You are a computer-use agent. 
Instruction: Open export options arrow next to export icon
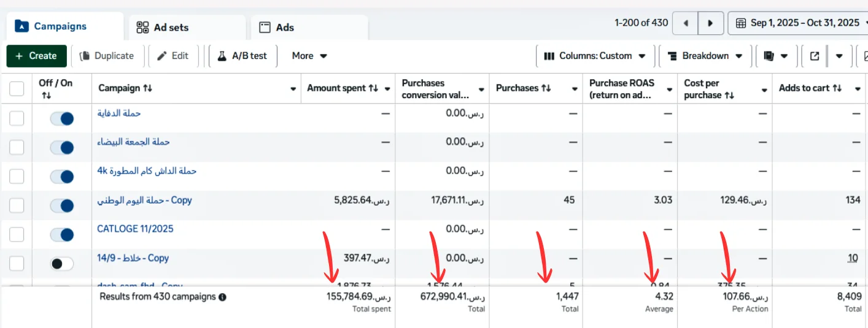click(x=839, y=56)
